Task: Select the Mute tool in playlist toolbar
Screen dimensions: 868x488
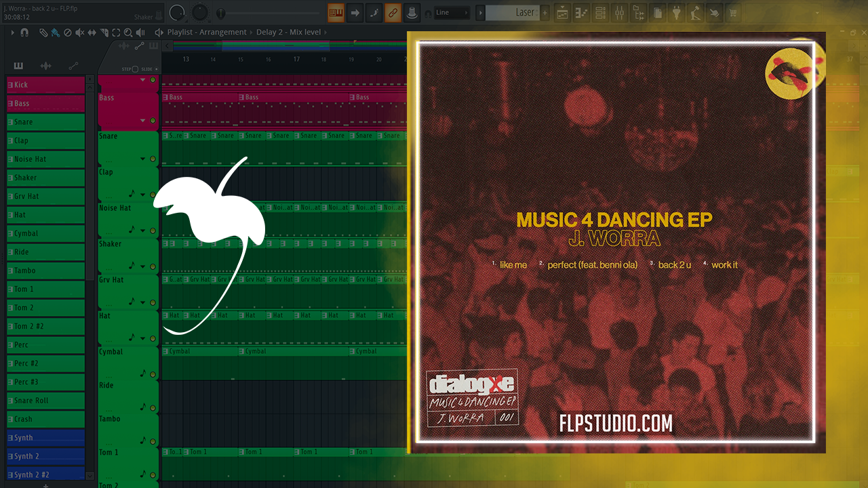Action: 79,33
